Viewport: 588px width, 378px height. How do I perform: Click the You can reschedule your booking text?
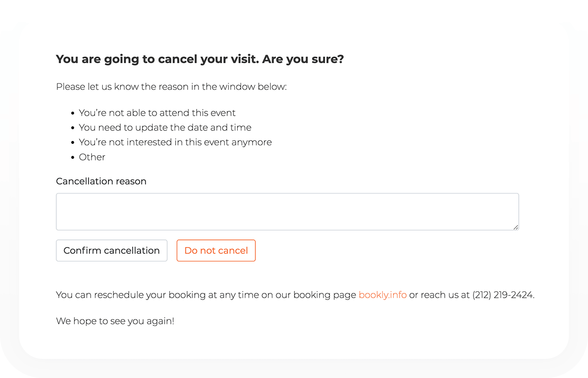tap(206, 295)
